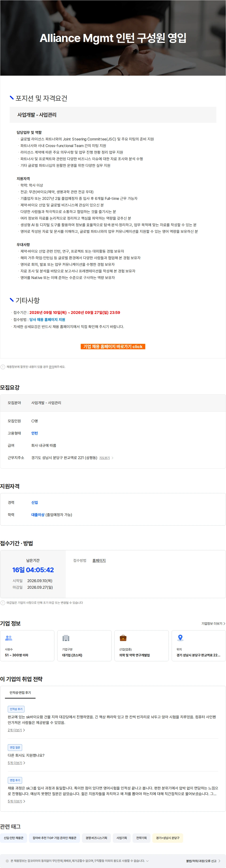Select the 사업기획 tag
Viewport: 226px width, 868px height.
pyautogui.click(x=121, y=838)
